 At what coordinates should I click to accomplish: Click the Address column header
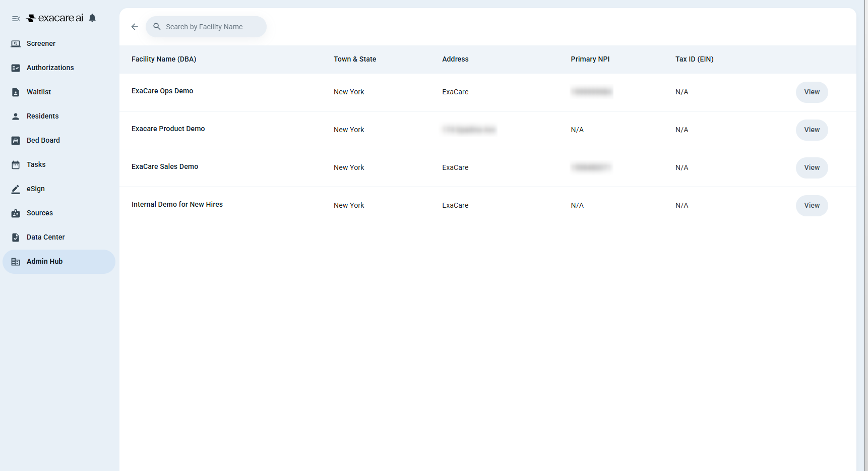455,59
